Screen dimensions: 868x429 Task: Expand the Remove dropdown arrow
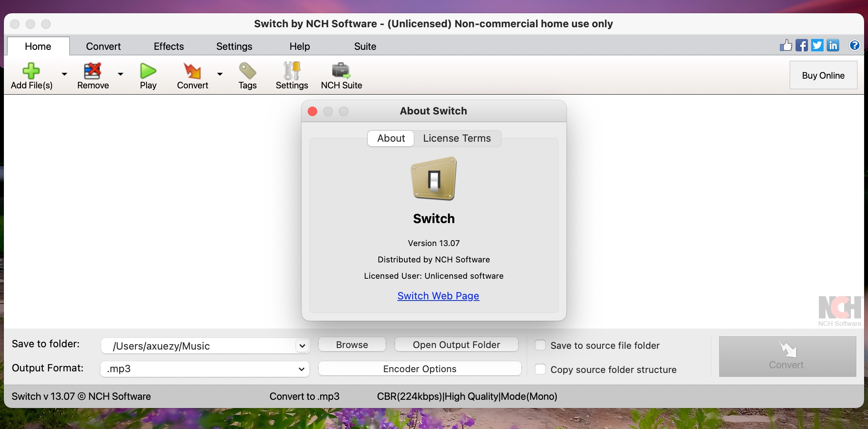click(120, 74)
